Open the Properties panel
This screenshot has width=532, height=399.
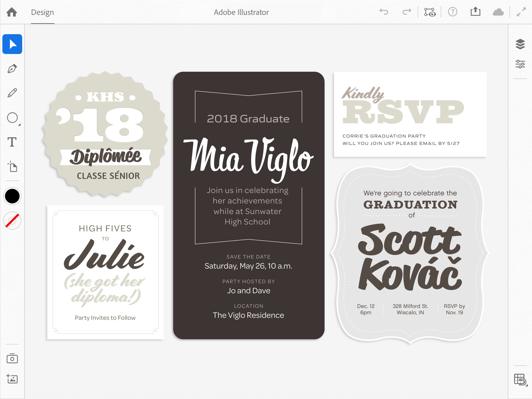click(520, 64)
